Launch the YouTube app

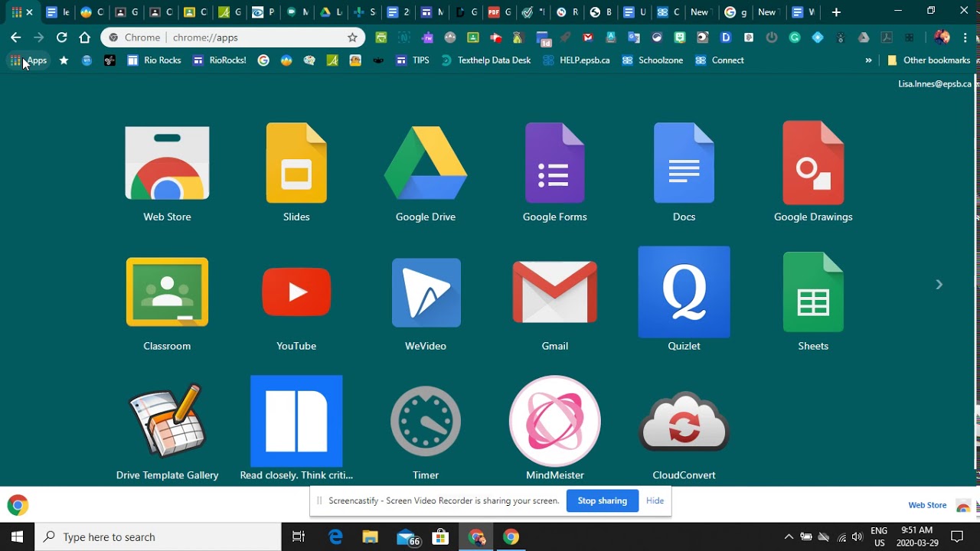click(x=296, y=304)
